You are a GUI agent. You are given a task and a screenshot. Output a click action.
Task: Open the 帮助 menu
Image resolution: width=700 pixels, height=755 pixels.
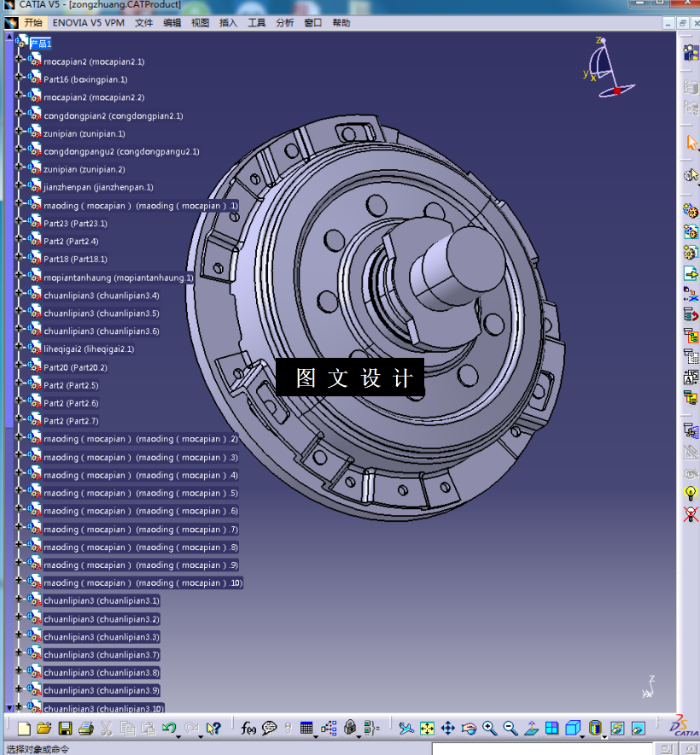point(341,22)
